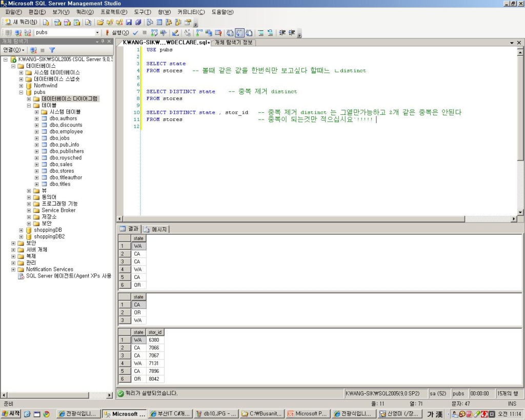Click the Object Explorer panel close X
The height and width of the screenshot is (420, 525).
(109, 42)
